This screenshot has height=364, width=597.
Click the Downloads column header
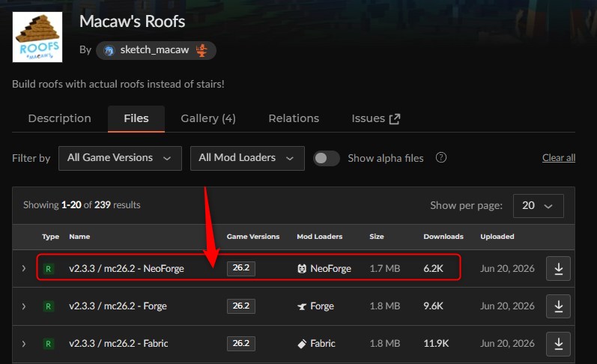tap(443, 237)
